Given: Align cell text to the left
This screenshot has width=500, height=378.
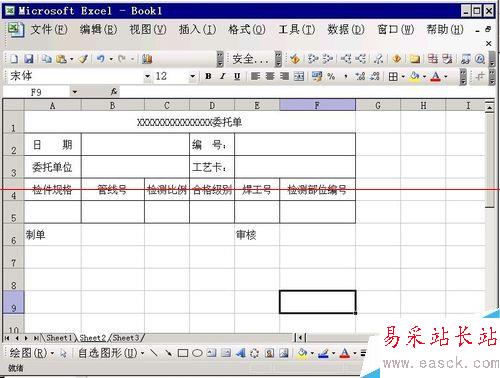Looking at the screenshot, I should [x=256, y=76].
